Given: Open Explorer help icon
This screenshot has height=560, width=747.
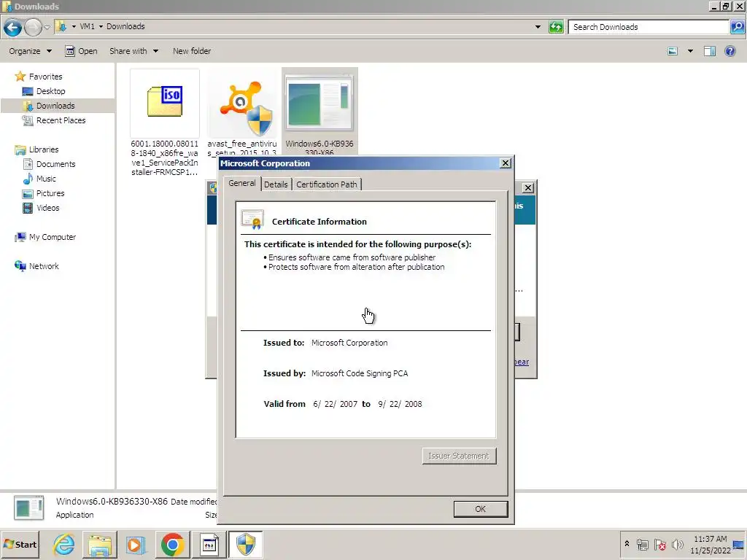Looking at the screenshot, I should point(729,51).
